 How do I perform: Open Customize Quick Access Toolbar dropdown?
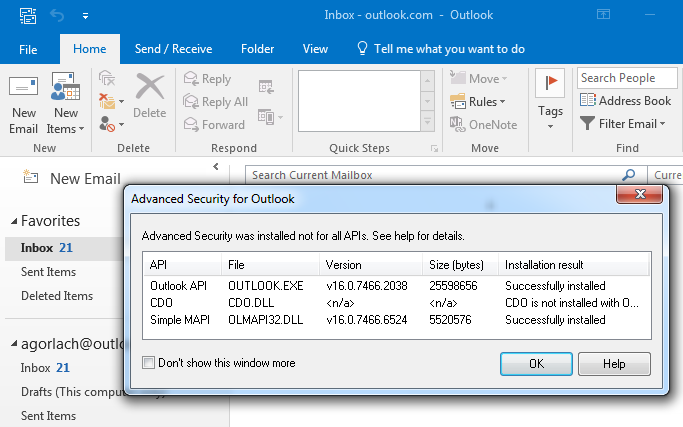pyautogui.click(x=85, y=16)
